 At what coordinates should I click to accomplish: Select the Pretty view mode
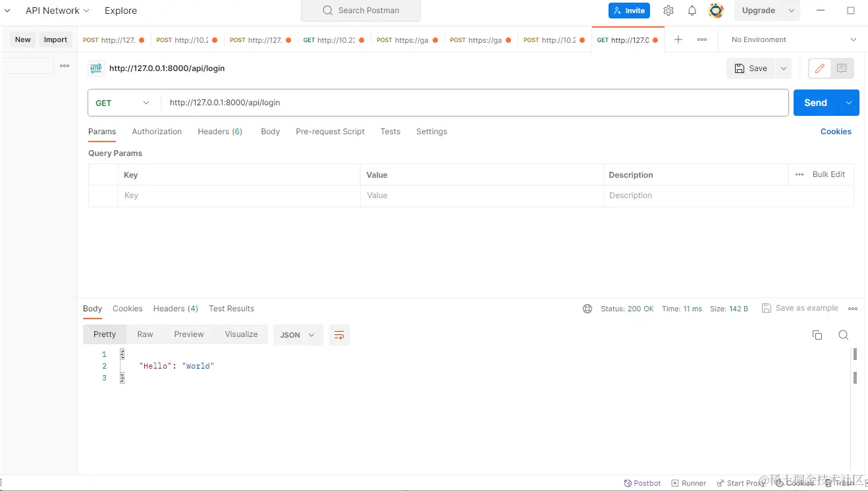(x=105, y=334)
